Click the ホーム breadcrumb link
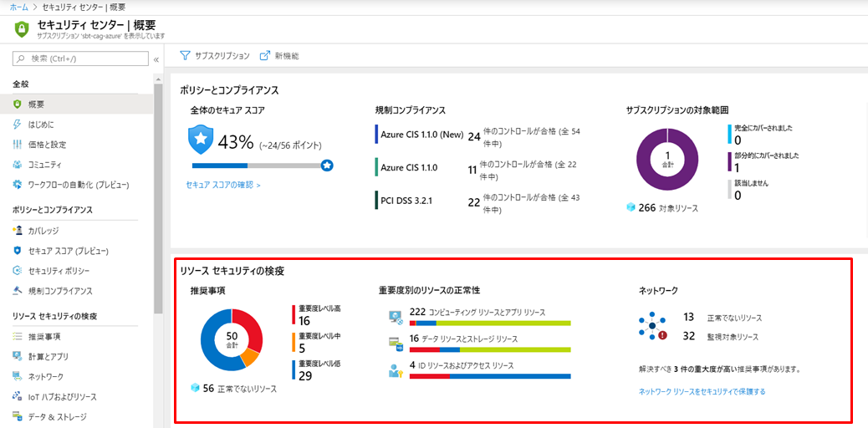 (19, 8)
